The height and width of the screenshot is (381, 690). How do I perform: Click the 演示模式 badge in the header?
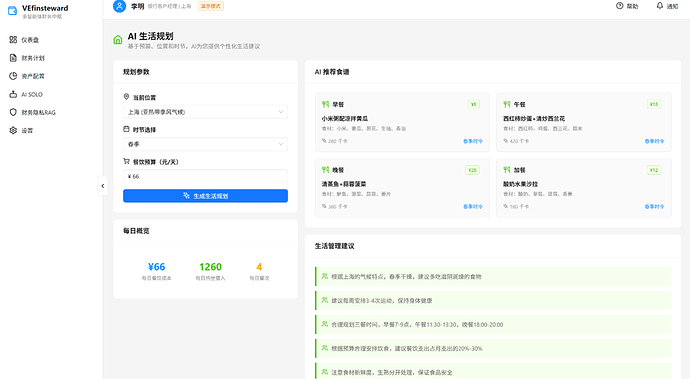coord(211,6)
